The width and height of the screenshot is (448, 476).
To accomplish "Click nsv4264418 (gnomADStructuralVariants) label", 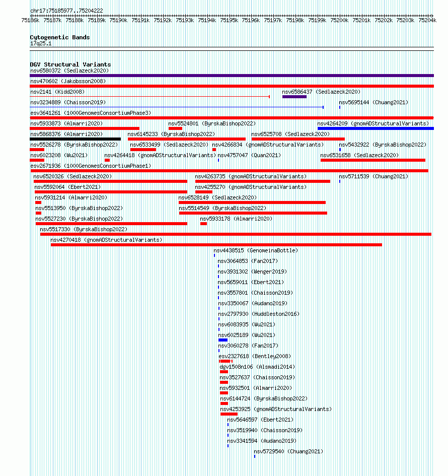I will coord(160,156).
